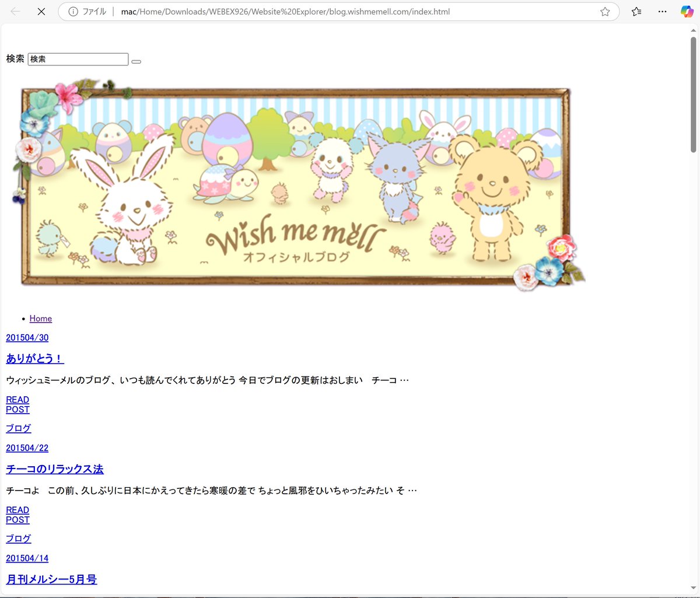Click the excerpt beginning チーコよ この前
The height and width of the screenshot is (598, 700).
click(x=212, y=491)
